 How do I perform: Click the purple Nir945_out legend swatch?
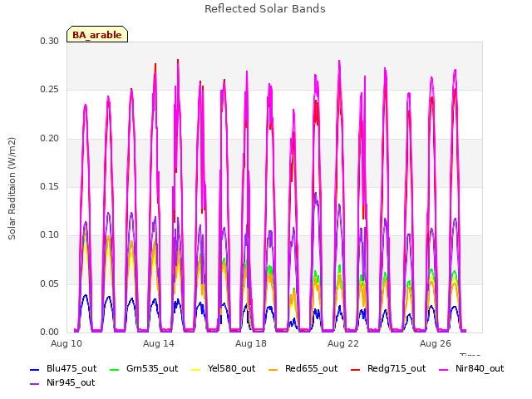click(35, 384)
